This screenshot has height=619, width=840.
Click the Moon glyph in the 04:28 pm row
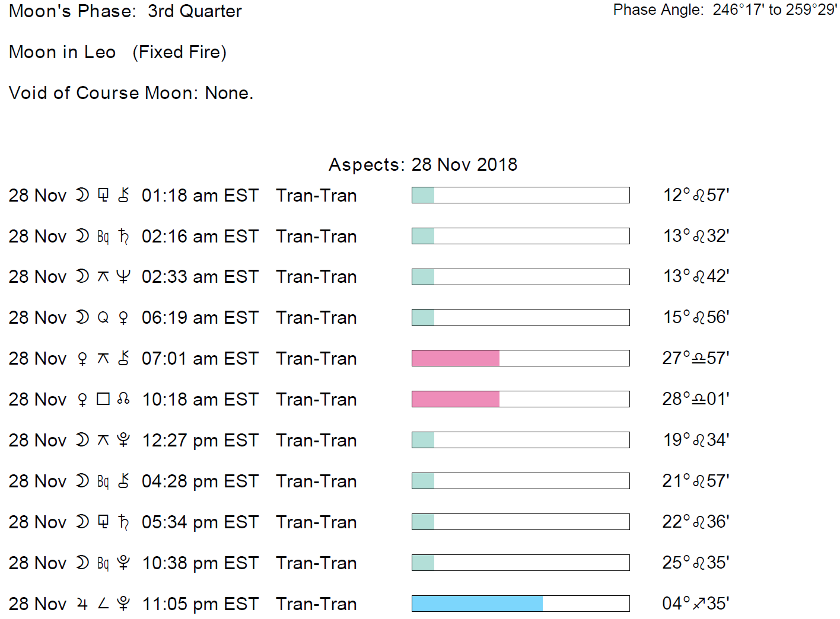[82, 481]
